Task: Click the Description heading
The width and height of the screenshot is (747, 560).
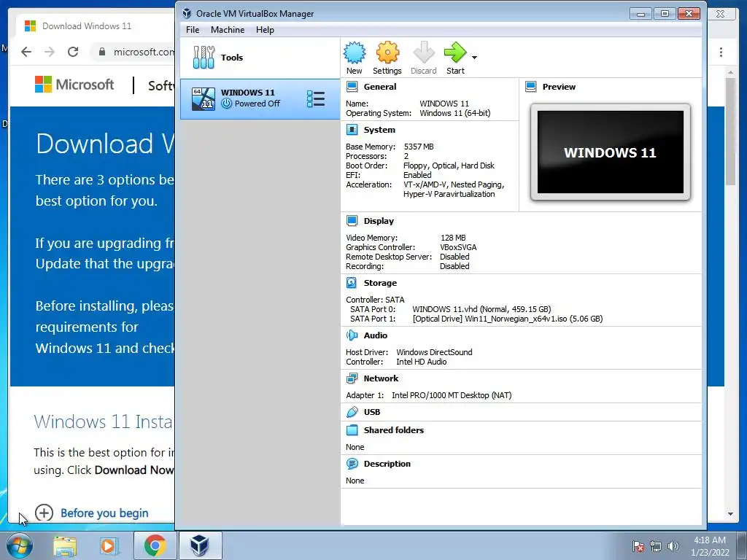Action: coord(387,463)
